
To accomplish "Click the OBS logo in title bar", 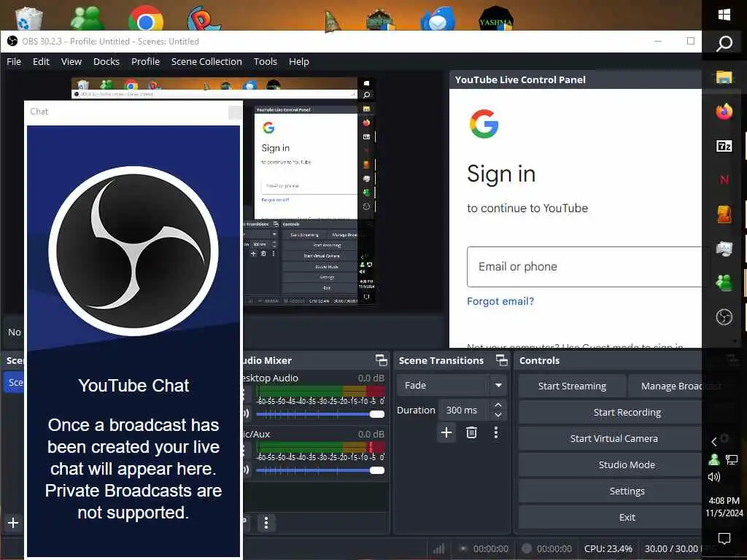I will pos(12,42).
